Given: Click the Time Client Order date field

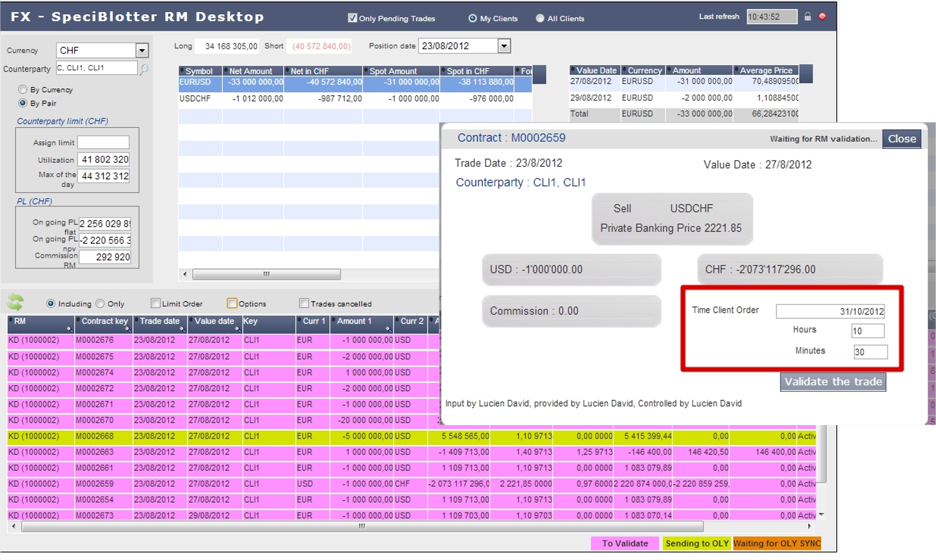Looking at the screenshot, I should [830, 311].
